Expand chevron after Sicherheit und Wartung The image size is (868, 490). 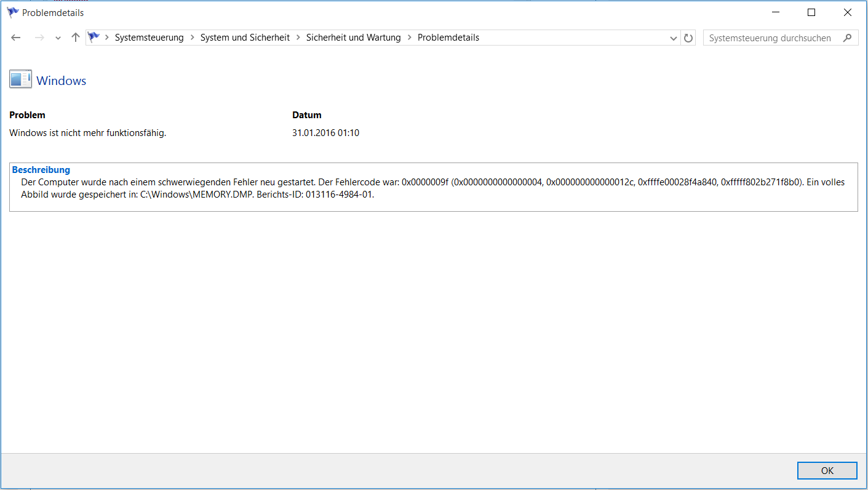click(x=409, y=38)
